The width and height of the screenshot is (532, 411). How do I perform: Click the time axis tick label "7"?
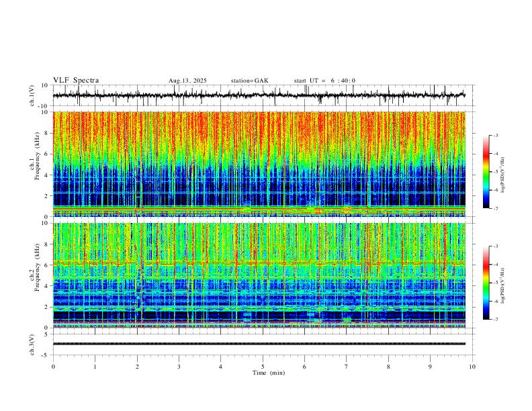click(x=347, y=367)
